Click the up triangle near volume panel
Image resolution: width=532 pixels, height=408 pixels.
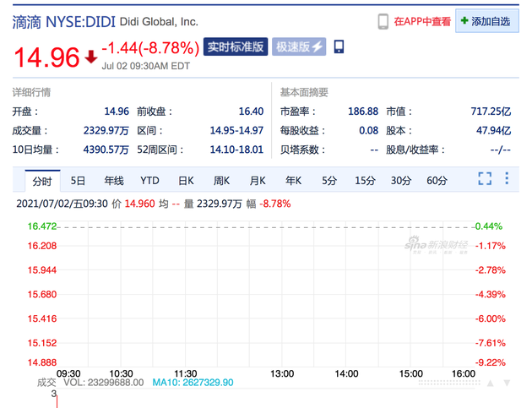pos(491,384)
